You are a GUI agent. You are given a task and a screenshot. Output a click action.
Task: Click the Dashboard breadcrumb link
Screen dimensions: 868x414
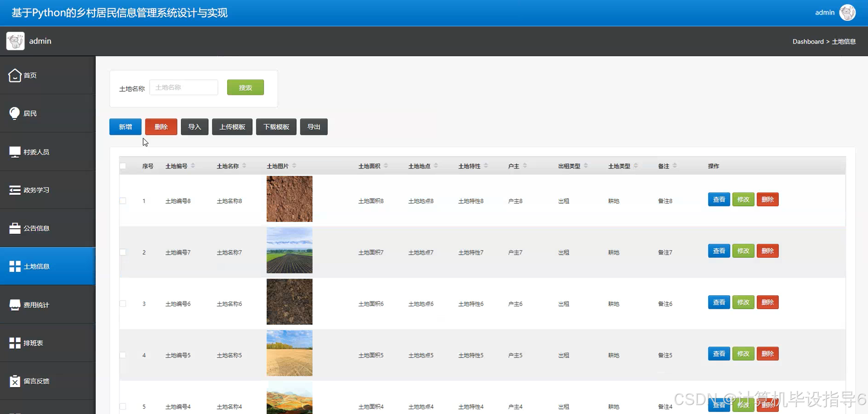[808, 42]
